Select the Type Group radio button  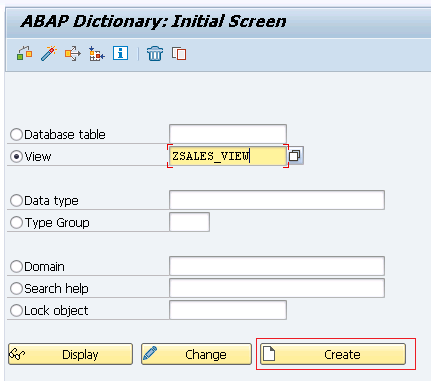click(16, 223)
